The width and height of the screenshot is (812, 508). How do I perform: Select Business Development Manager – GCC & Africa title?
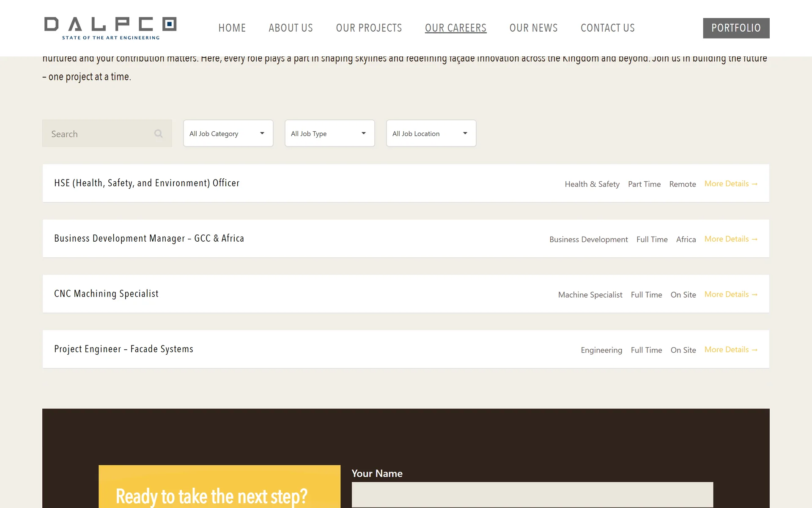pos(149,238)
